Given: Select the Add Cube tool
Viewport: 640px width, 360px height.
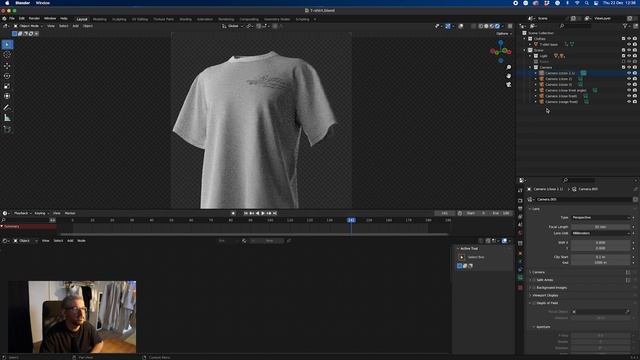Looking at the screenshot, I should coord(7,129).
